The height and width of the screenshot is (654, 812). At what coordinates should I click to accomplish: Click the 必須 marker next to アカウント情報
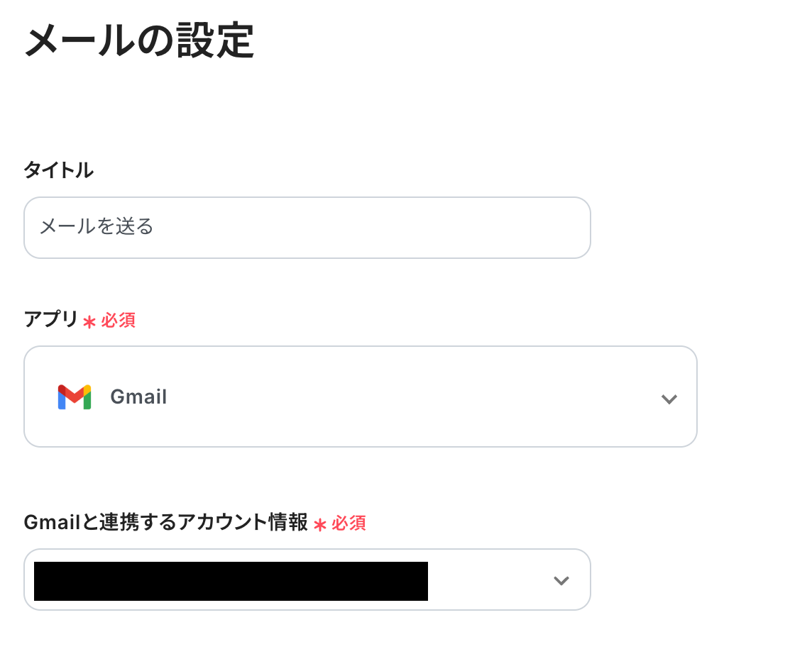(x=349, y=524)
